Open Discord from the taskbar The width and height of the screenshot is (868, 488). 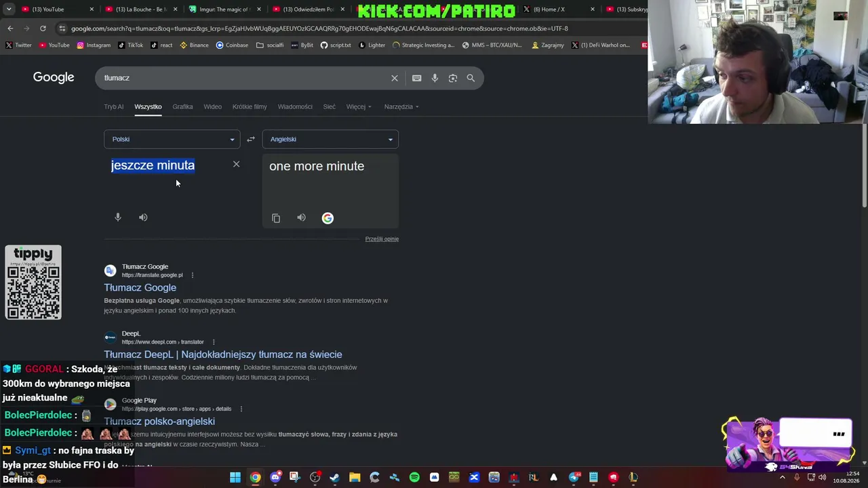275,478
